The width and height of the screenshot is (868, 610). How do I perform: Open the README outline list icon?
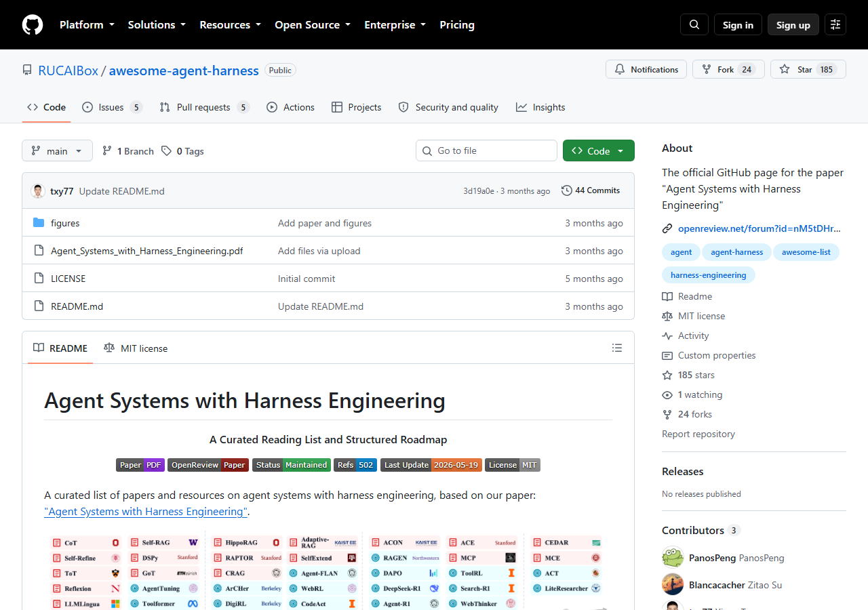(617, 348)
